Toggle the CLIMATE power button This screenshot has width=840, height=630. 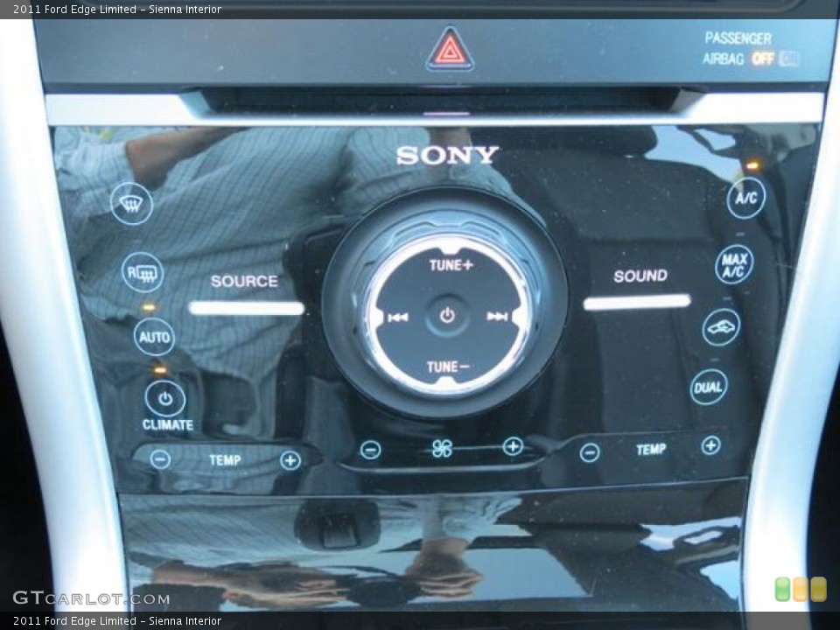pos(165,399)
